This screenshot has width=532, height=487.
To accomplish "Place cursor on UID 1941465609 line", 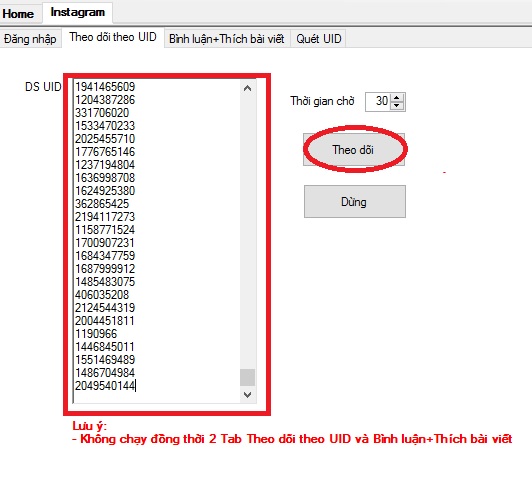I will (x=105, y=87).
